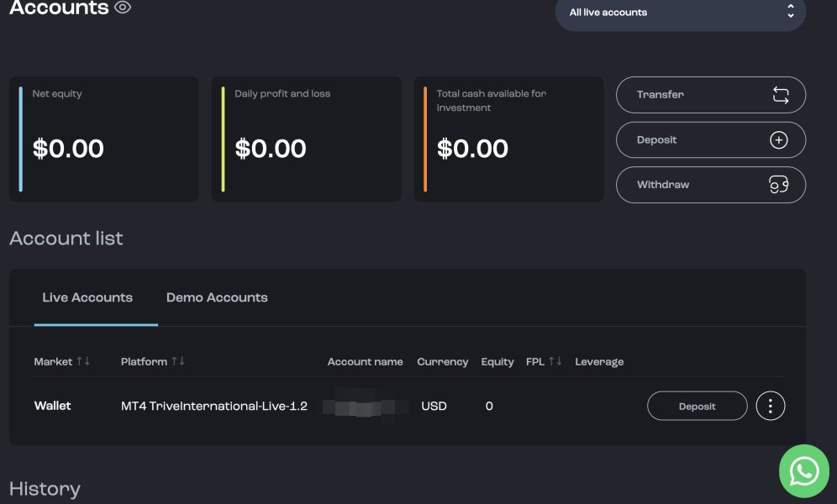Click the Withdraw icon
Image resolution: width=837 pixels, height=504 pixels.
779,185
